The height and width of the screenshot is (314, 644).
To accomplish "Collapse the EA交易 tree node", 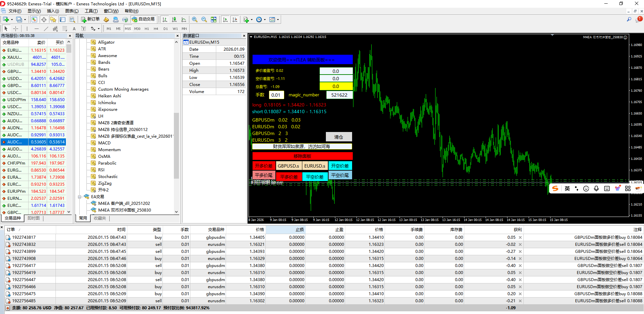I will tap(80, 197).
